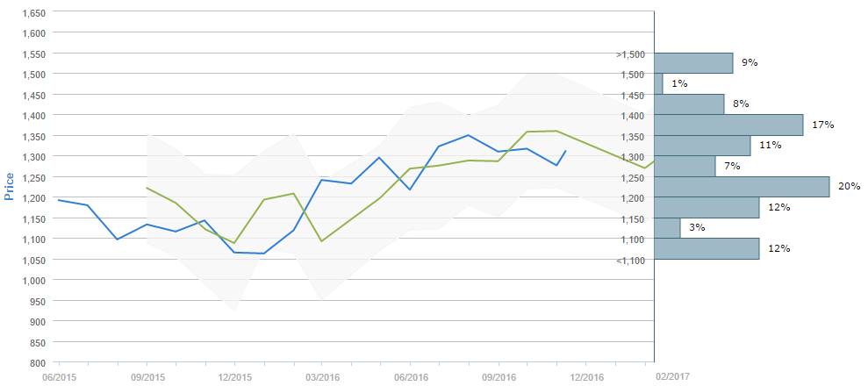Select the 9% bar at >1,500
868x386 pixels.
tap(694, 63)
